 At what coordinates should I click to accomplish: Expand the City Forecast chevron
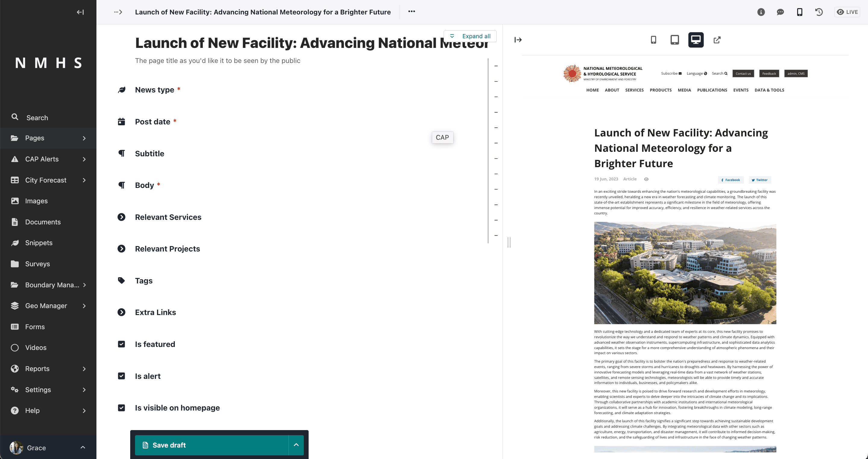(x=84, y=180)
